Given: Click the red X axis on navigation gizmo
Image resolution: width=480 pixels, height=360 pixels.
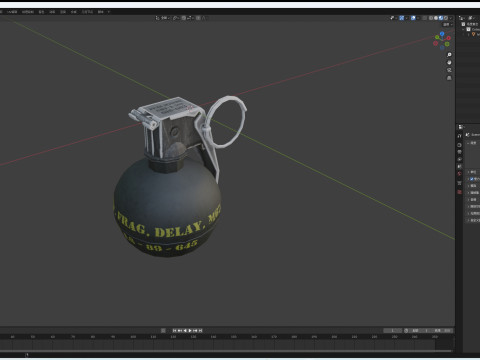Looking at the screenshot, I should pyautogui.click(x=448, y=38).
